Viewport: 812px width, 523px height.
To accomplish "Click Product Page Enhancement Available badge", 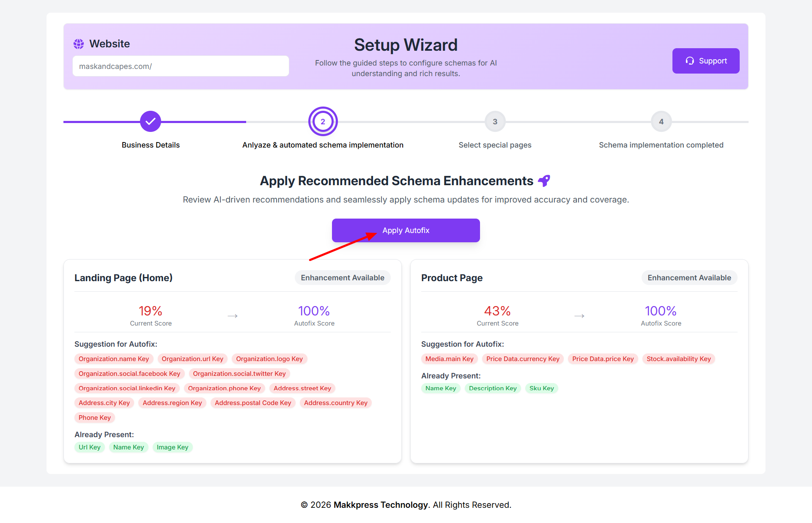I will tap(689, 278).
